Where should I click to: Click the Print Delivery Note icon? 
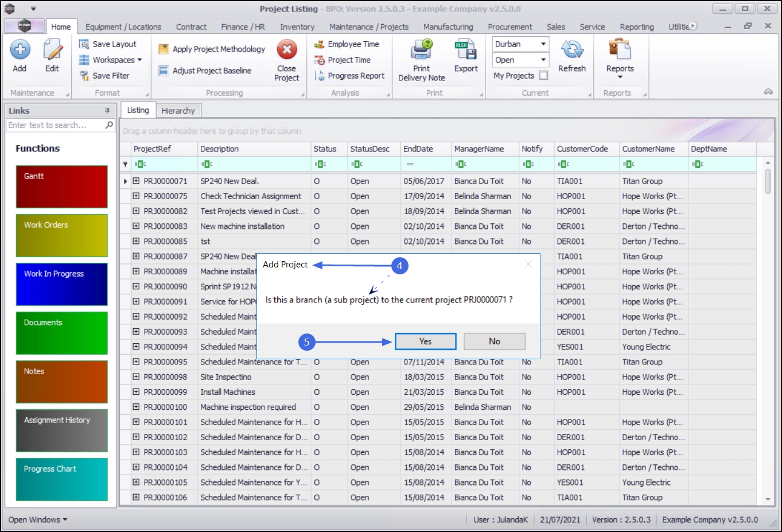(422, 51)
